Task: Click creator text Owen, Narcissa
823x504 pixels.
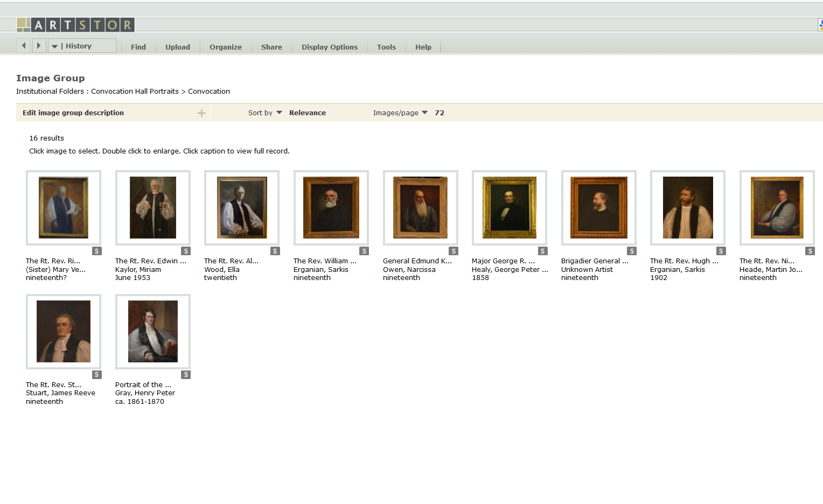Action: tap(409, 269)
